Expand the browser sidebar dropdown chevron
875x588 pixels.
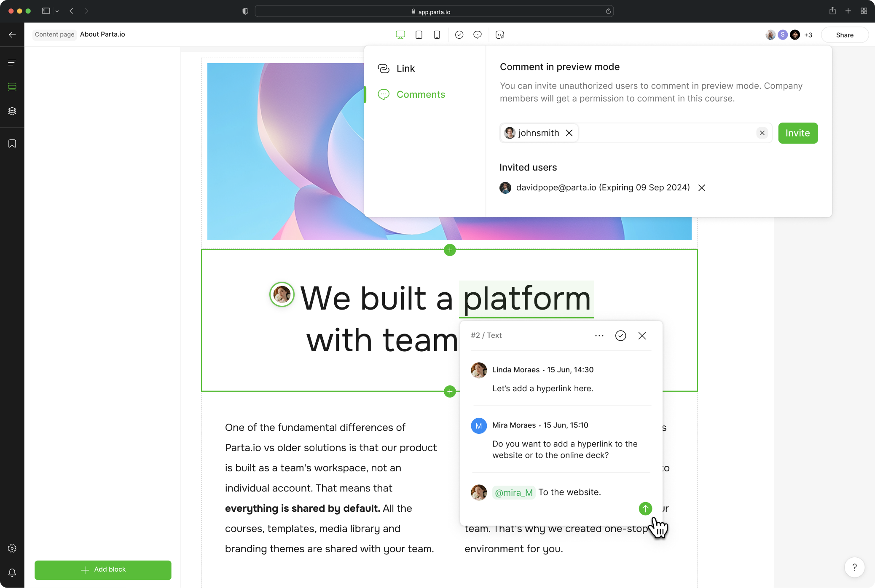point(57,11)
